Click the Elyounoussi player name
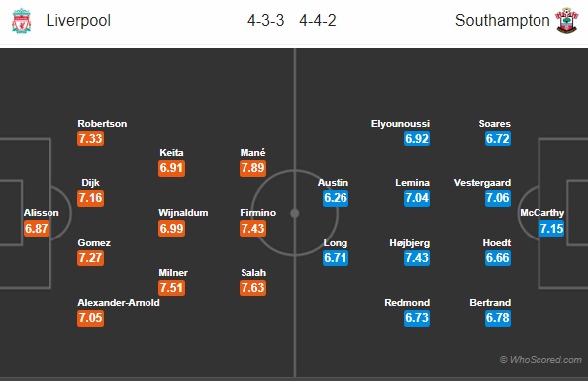This screenshot has width=588, height=381. 400,124
